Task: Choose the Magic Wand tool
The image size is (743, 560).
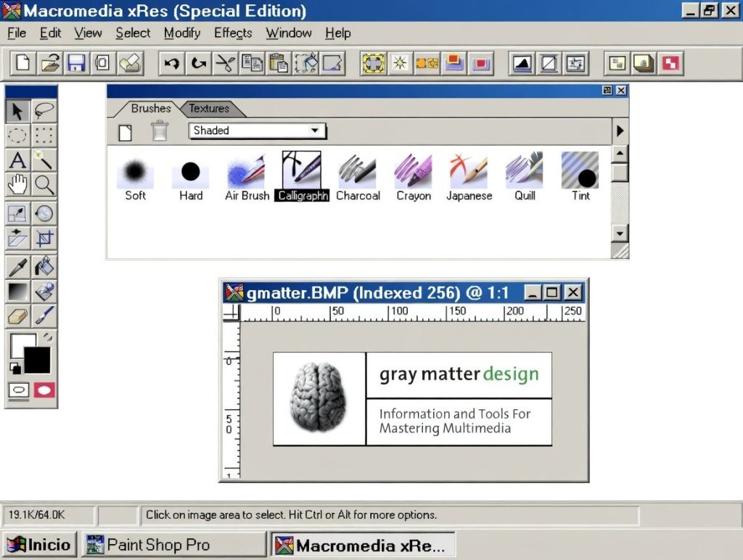Action: [x=44, y=160]
